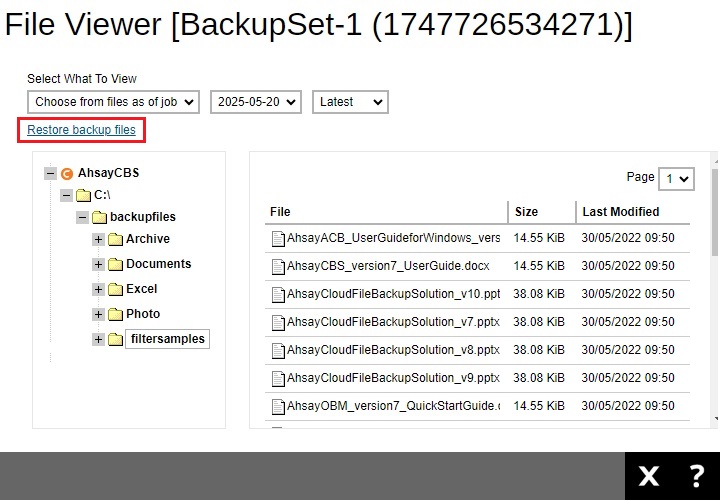Click the AhsayCBS orange logo icon
The height and width of the screenshot is (500, 720).
pos(67,174)
